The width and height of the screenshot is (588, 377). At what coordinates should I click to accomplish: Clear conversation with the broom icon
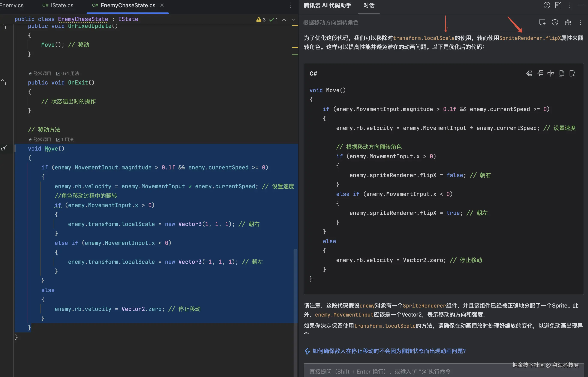(x=568, y=22)
